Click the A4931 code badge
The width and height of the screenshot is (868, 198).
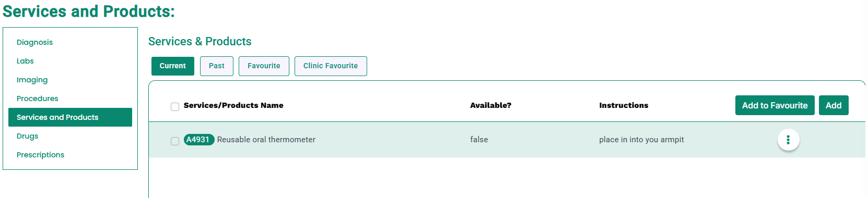pos(199,140)
